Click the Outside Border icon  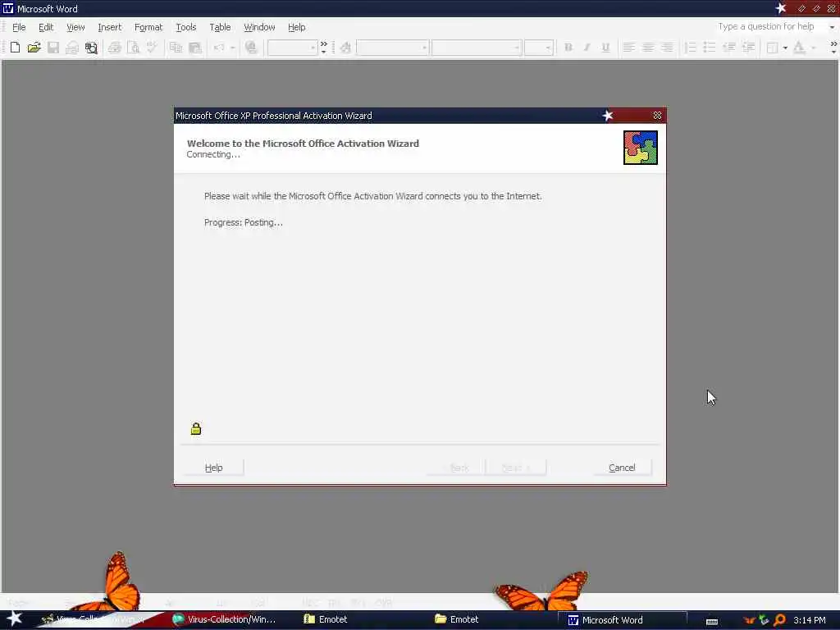point(772,48)
